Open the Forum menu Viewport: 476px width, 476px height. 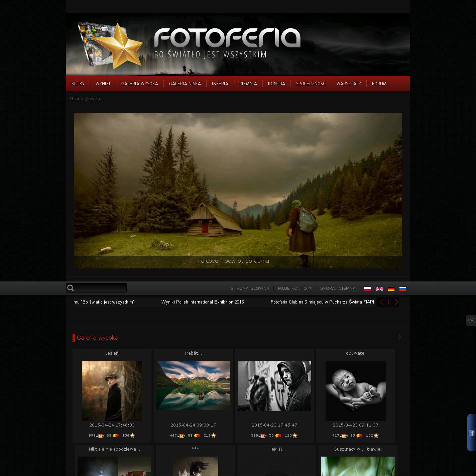379,84
